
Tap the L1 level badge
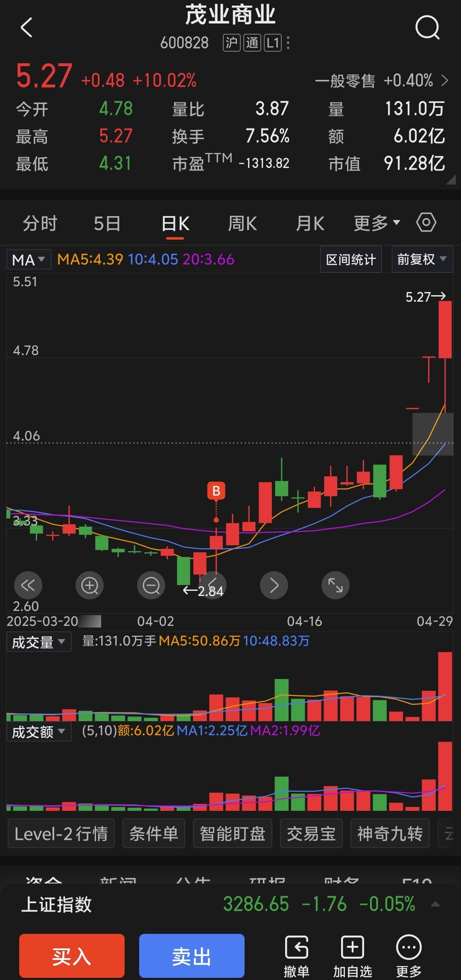click(x=273, y=43)
